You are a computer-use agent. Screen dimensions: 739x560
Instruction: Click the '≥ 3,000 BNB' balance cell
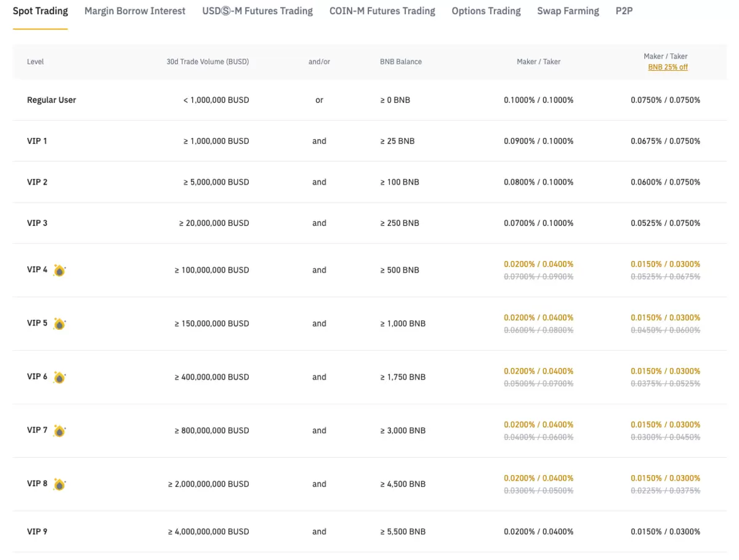[403, 431]
